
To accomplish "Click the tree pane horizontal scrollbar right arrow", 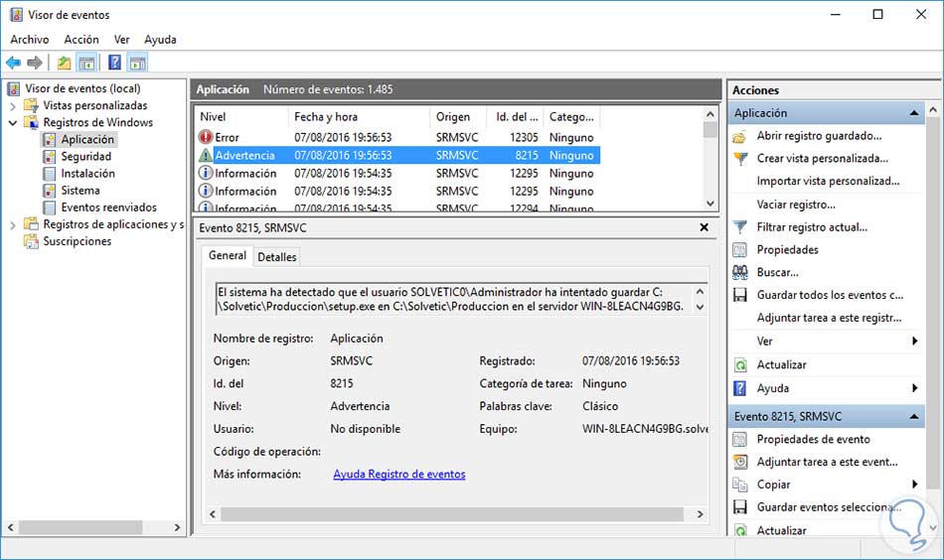I will click(x=177, y=527).
